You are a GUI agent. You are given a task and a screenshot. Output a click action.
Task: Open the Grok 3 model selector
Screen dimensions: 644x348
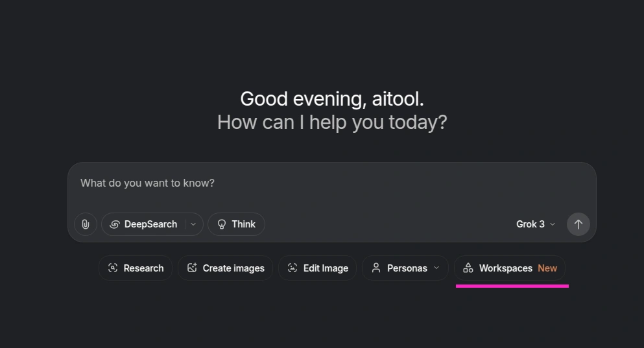[x=536, y=224]
